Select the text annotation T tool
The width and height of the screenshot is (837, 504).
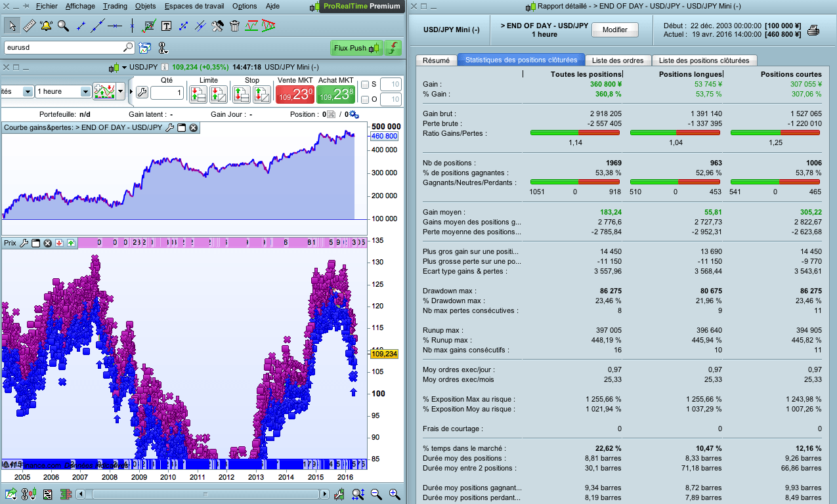click(x=166, y=26)
